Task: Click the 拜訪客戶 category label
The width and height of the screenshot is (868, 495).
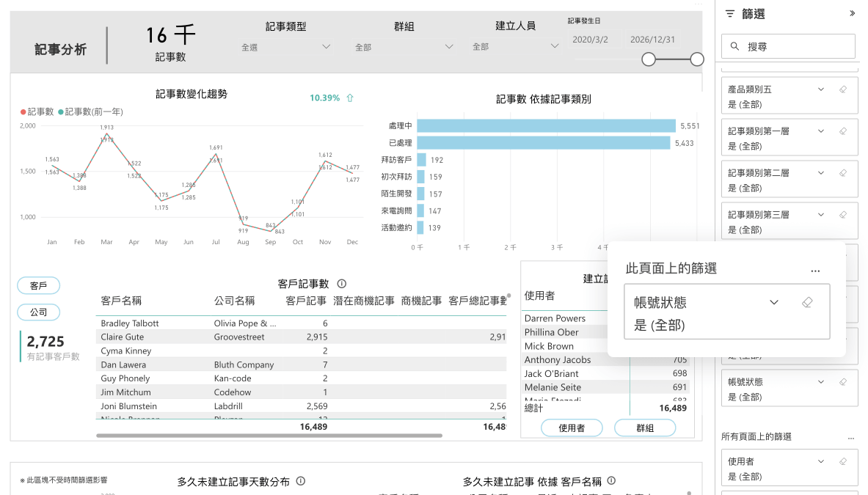Action: coord(396,160)
